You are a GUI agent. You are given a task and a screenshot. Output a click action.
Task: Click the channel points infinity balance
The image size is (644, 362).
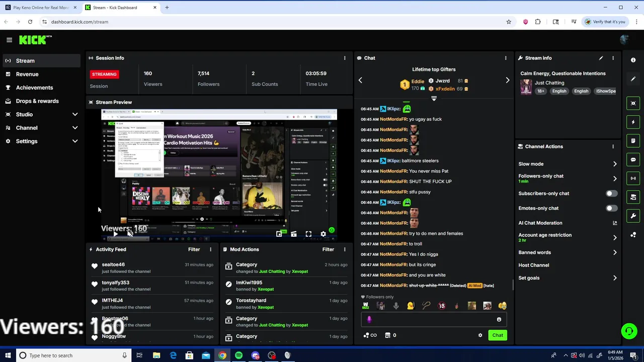click(x=370, y=335)
